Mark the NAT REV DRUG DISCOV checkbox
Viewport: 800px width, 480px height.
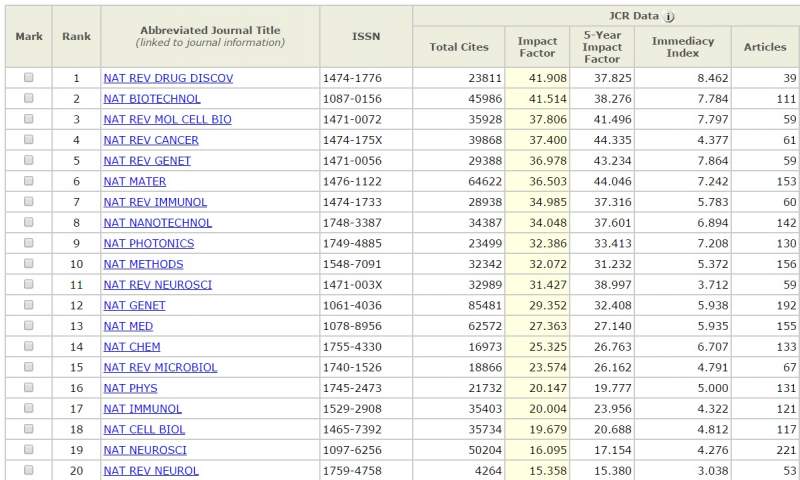pos(29,78)
